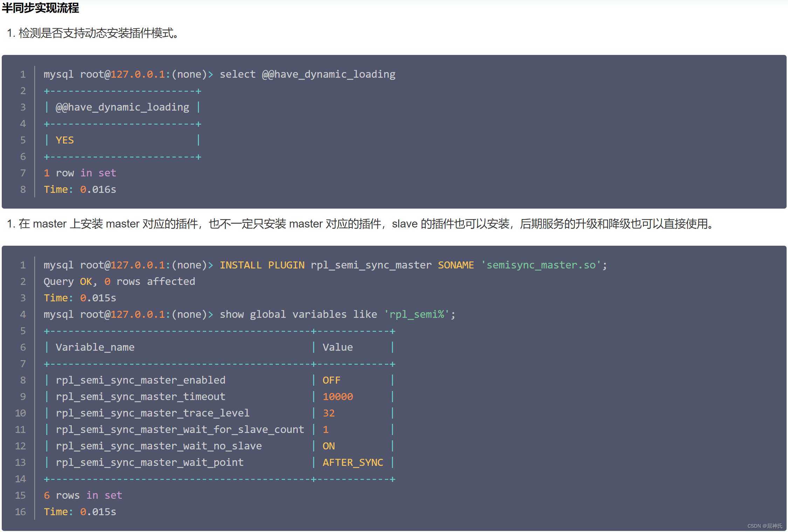Select the query select @@have_dynamic_loading

307,74
